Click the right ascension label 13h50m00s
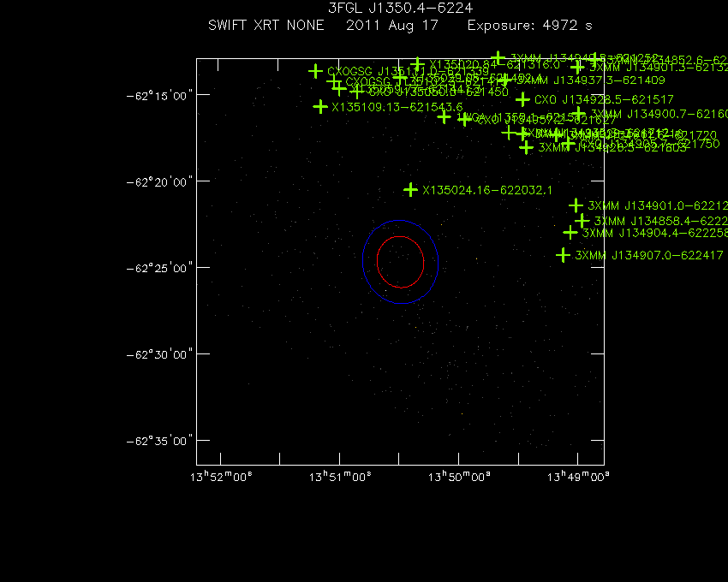Image resolution: width=728 pixels, height=582 pixels. click(x=459, y=477)
